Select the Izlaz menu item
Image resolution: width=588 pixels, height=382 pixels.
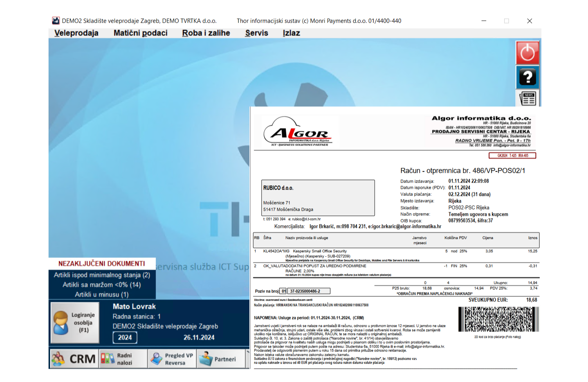(x=291, y=33)
